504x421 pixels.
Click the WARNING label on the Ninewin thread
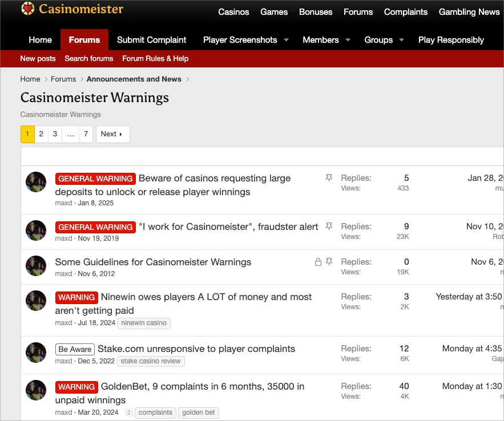click(76, 297)
